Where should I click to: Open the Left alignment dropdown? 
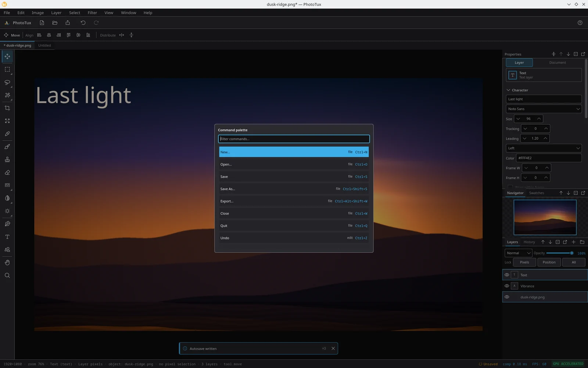point(544,148)
